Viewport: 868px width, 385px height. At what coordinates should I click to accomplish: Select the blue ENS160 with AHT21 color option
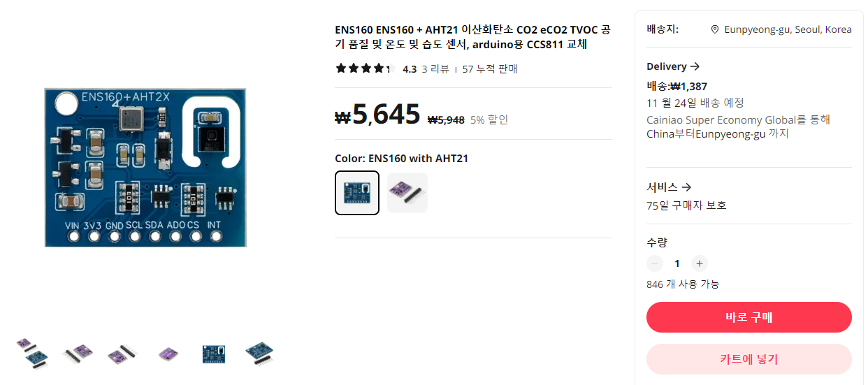click(357, 193)
